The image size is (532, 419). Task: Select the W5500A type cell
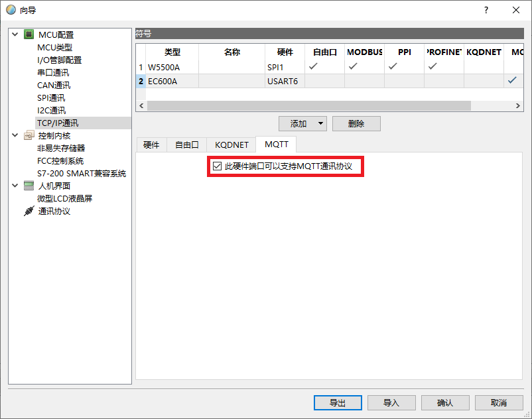tap(172, 67)
